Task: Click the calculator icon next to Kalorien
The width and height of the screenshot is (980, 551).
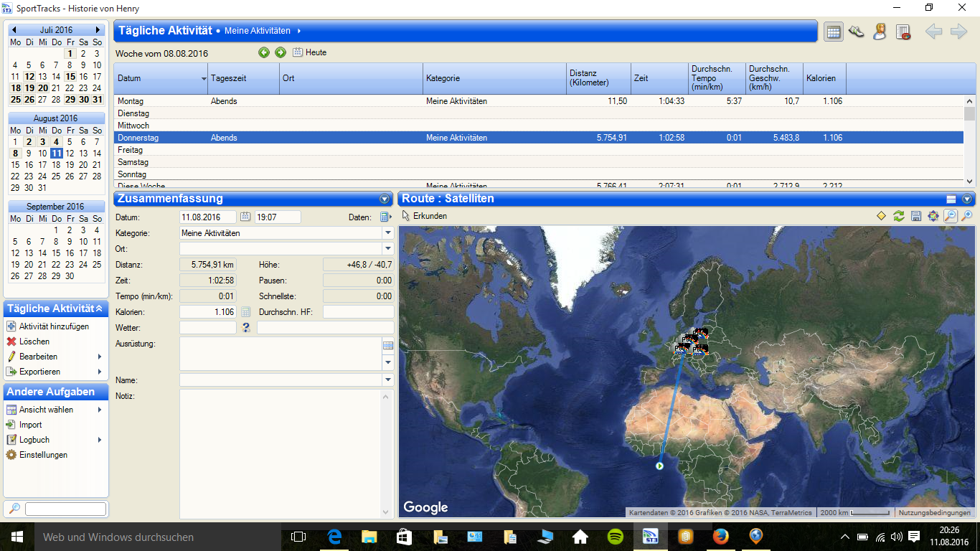Action: 245,312
